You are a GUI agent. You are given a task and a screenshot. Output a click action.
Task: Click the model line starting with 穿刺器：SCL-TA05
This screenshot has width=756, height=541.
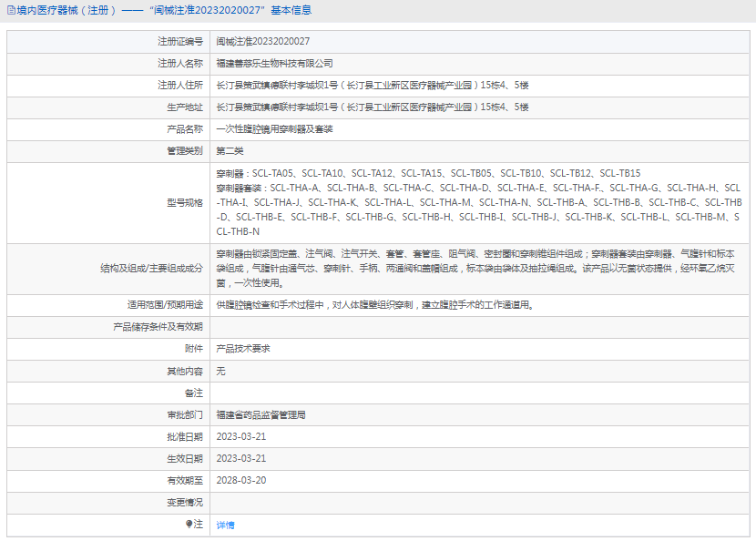pyautogui.click(x=428, y=173)
